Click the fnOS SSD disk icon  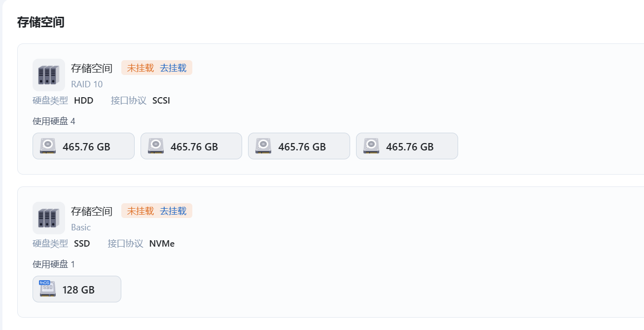coord(47,289)
